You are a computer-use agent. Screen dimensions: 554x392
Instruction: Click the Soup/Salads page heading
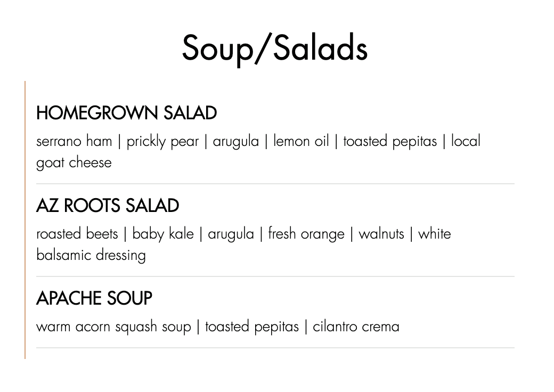[275, 48]
